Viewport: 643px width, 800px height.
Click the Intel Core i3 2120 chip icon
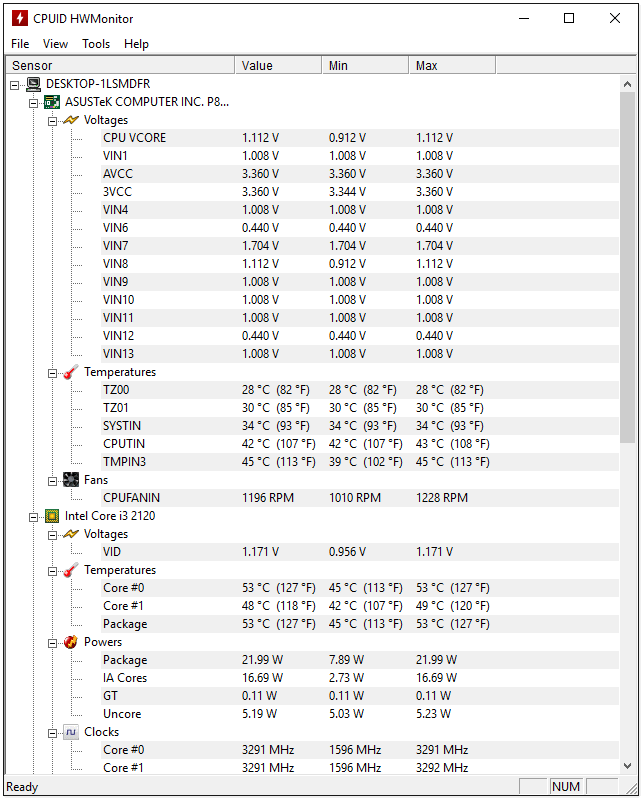click(52, 516)
